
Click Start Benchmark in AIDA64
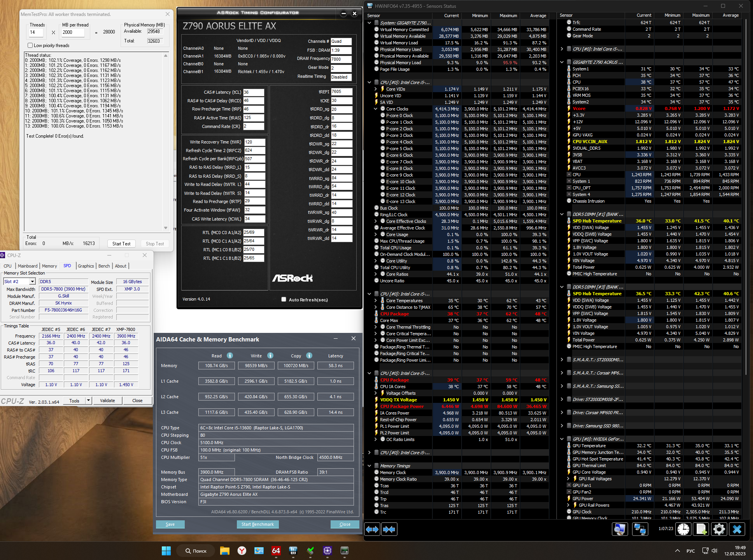coord(257,524)
